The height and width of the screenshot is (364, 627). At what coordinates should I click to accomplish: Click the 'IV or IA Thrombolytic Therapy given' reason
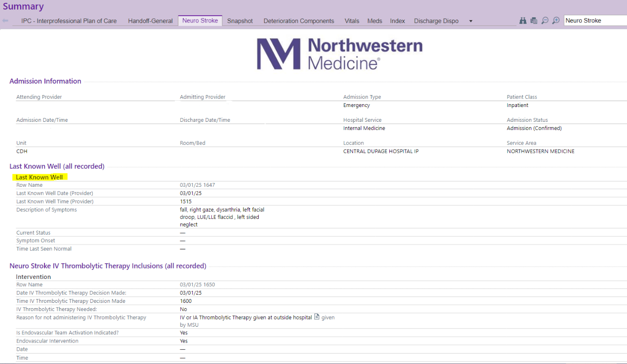[x=246, y=317]
